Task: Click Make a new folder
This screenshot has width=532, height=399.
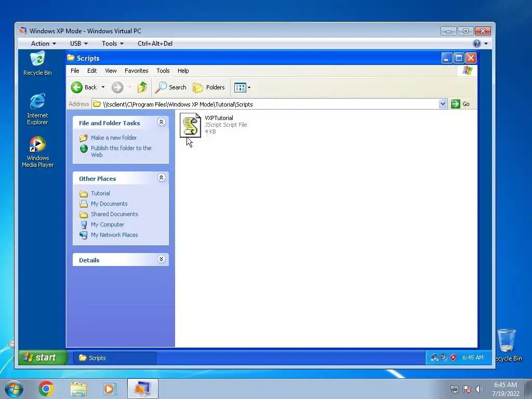Action: click(x=114, y=137)
